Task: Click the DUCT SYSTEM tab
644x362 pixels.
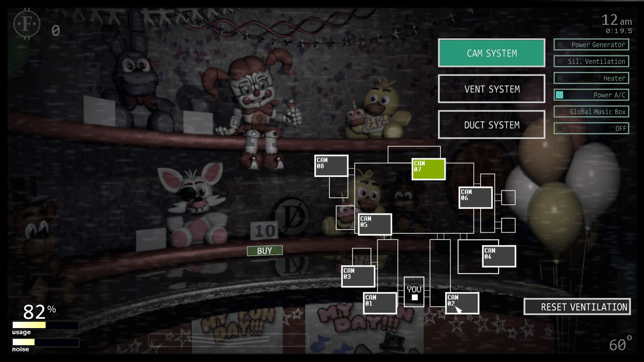Action: [x=492, y=125]
